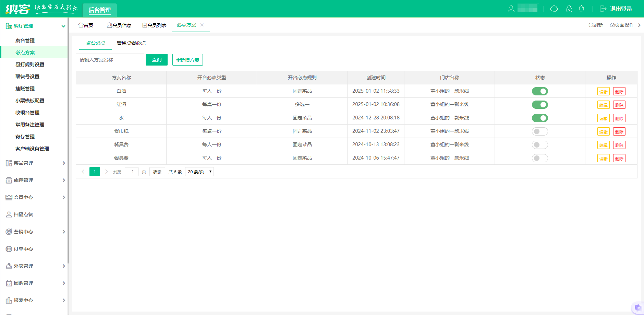644x315 pixels.
Task: Expand the 会员中心 menu
Action: tap(34, 197)
